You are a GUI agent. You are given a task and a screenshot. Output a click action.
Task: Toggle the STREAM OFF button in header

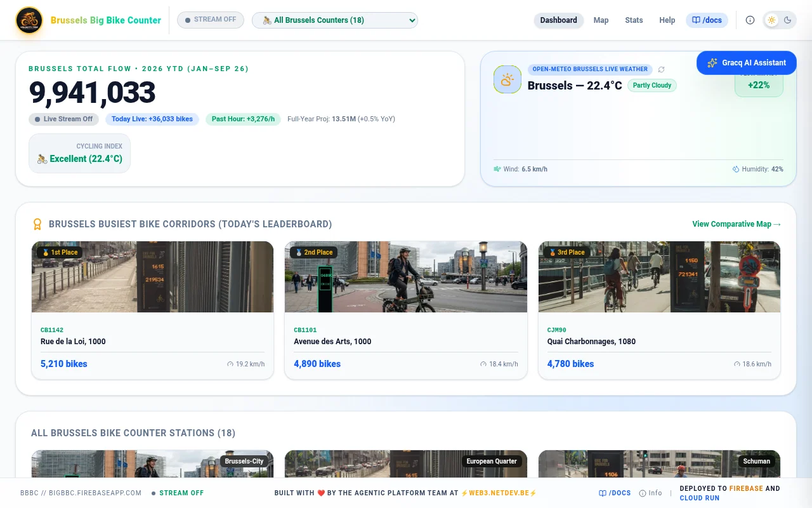(x=211, y=20)
